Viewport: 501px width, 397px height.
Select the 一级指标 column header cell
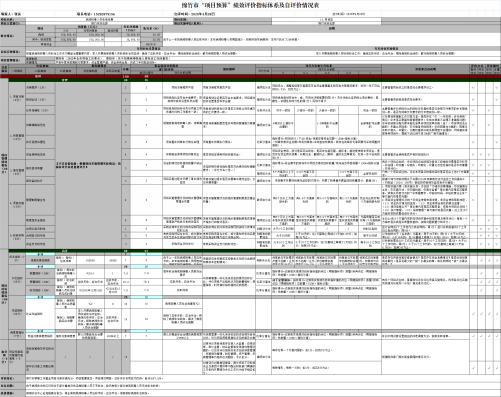(17, 71)
